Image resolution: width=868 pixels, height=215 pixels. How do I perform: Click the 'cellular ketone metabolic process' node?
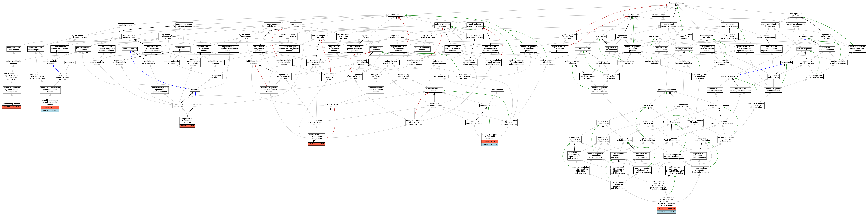(x=475, y=36)
